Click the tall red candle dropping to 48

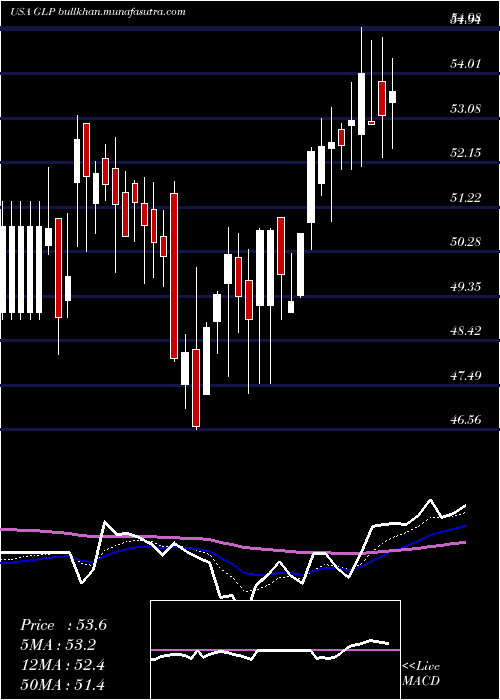[174, 276]
